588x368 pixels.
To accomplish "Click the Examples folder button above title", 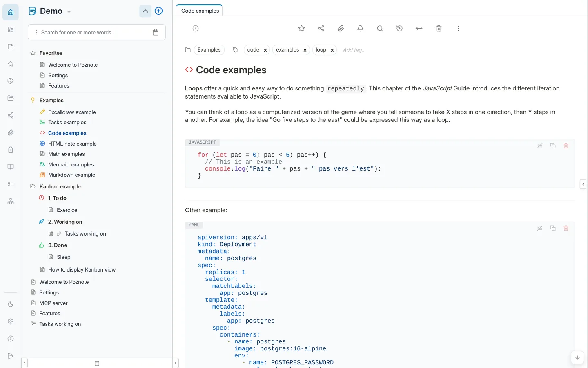I will [209, 50].
